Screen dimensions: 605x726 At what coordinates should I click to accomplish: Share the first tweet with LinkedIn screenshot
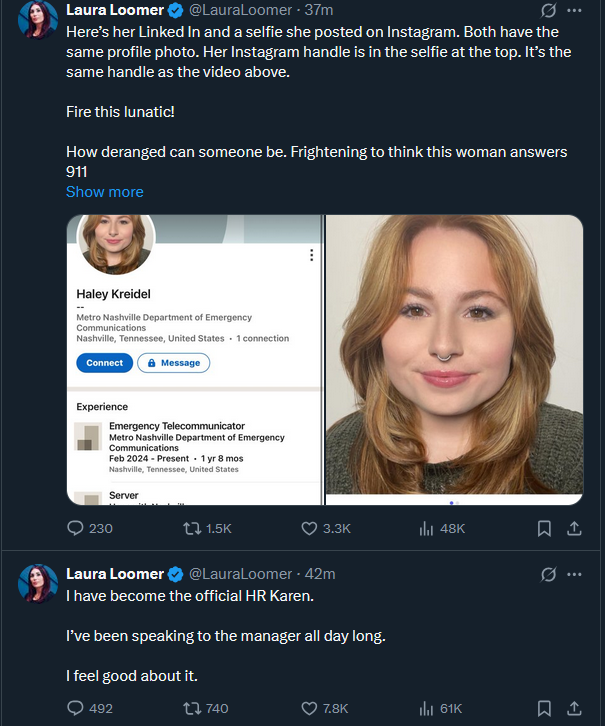(574, 528)
